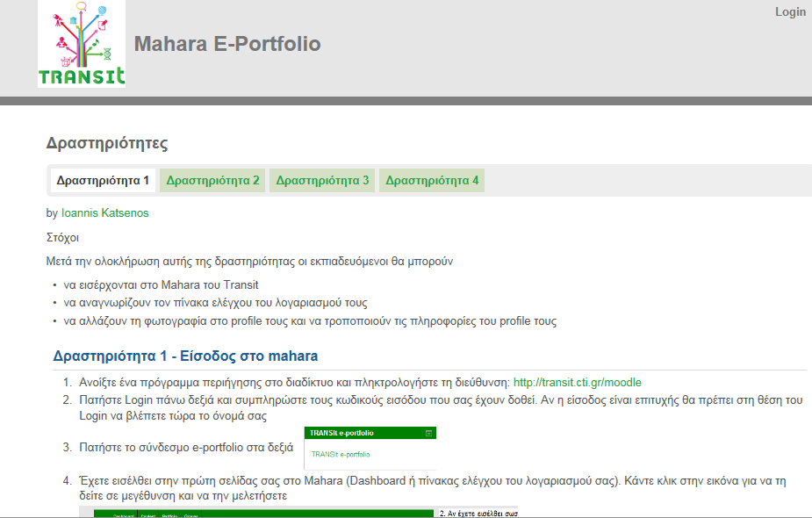Screen dimensions: 812x518
Task: Click step 2 text 'Πατήστε Login πάνω δεξιά'
Action: pos(441,407)
